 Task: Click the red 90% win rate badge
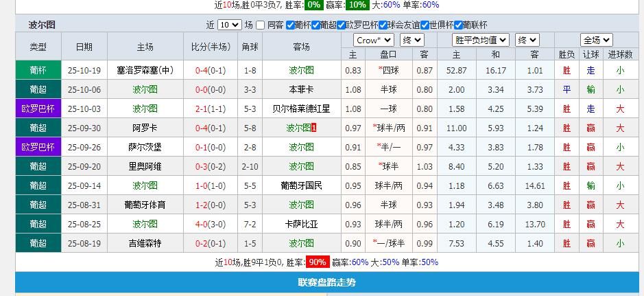point(317,262)
